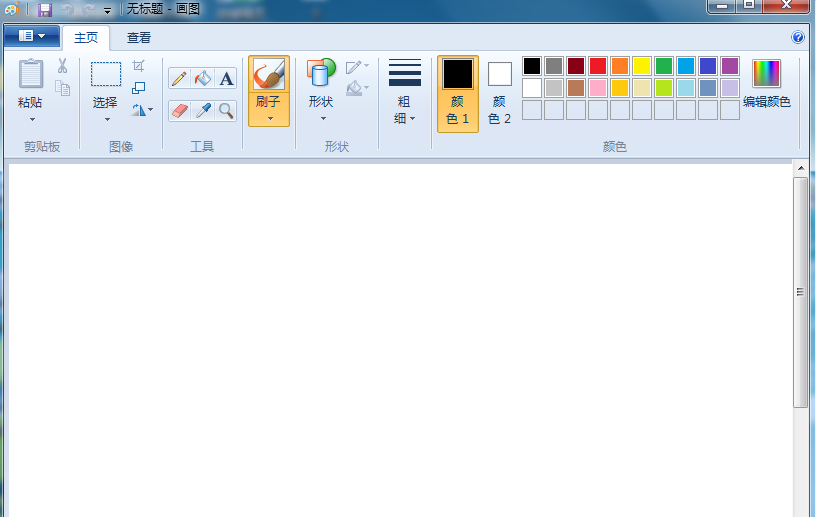This screenshot has width=816, height=517.
Task: Click the Cut scissors icon
Action: (62, 66)
